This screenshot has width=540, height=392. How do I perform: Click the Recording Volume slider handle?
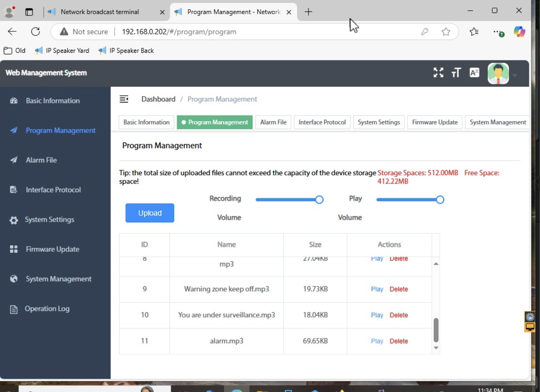click(319, 199)
